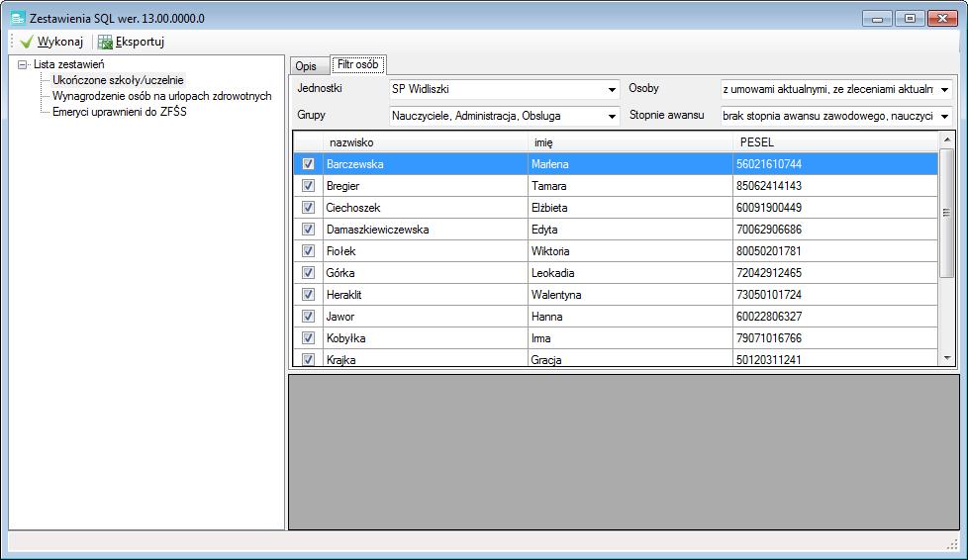The image size is (968, 560).
Task: Click the Elżbieta first-name cell
Action: (630, 208)
